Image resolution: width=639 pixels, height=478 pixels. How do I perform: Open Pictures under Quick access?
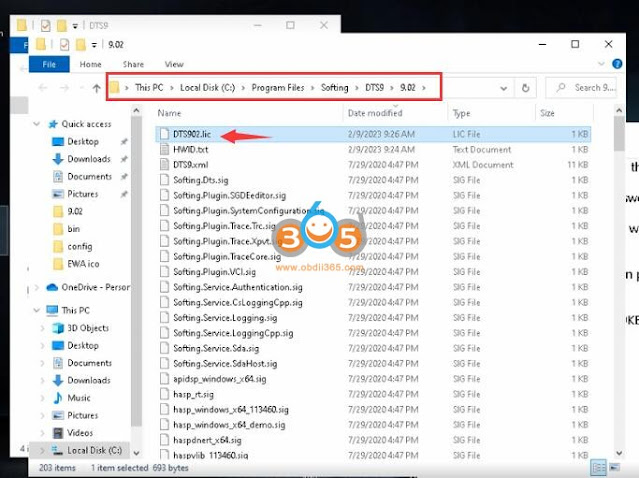pyautogui.click(x=82, y=194)
